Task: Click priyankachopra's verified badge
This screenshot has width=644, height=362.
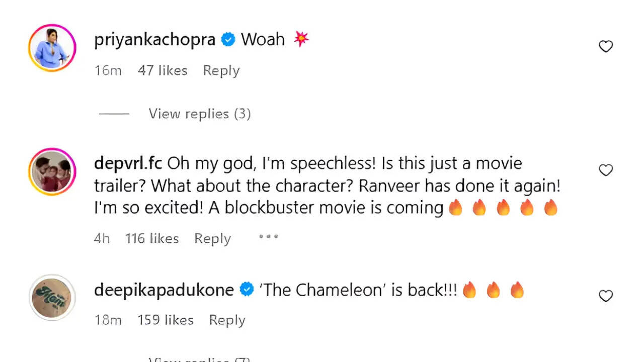Action: pyautogui.click(x=228, y=40)
